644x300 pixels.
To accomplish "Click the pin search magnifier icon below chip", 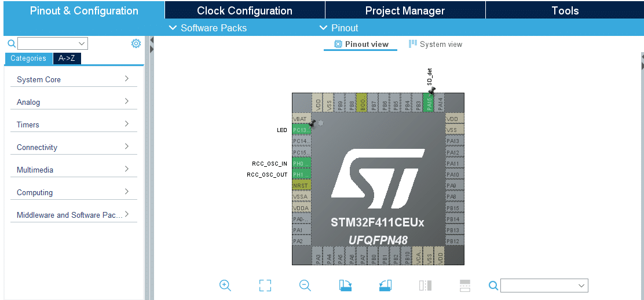I will [x=494, y=286].
